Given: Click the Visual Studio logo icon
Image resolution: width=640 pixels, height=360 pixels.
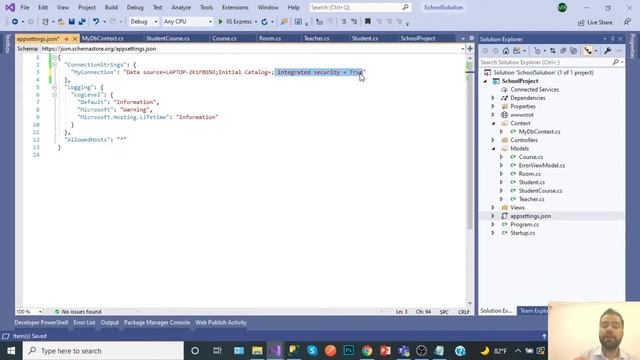Looking at the screenshot, I should pos(10,7).
